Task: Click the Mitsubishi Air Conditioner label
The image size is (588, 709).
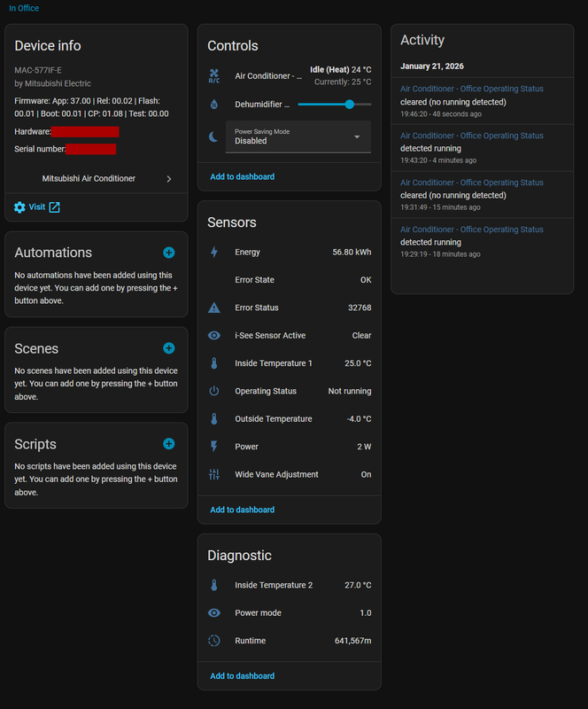Action: click(x=89, y=179)
